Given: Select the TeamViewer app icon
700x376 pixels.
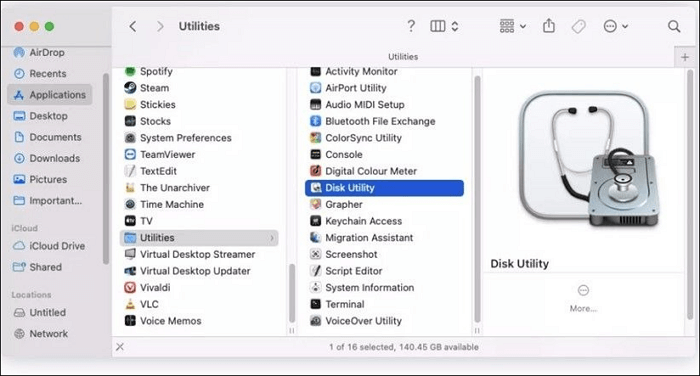Looking at the screenshot, I should coord(130,155).
